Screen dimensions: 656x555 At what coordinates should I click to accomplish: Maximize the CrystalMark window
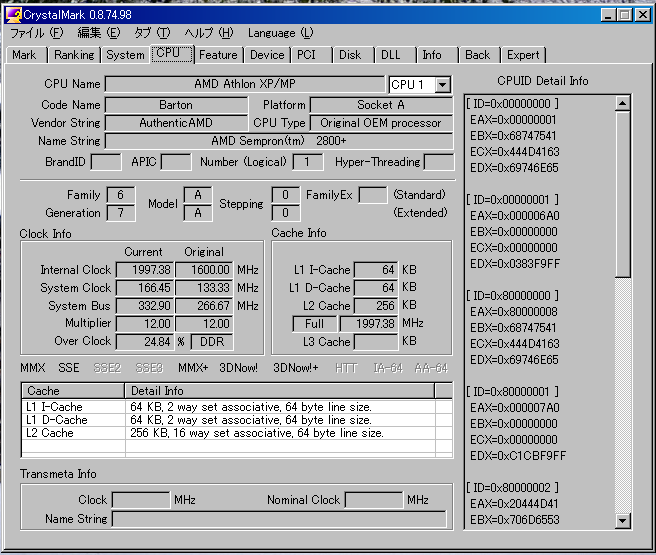coord(625,15)
